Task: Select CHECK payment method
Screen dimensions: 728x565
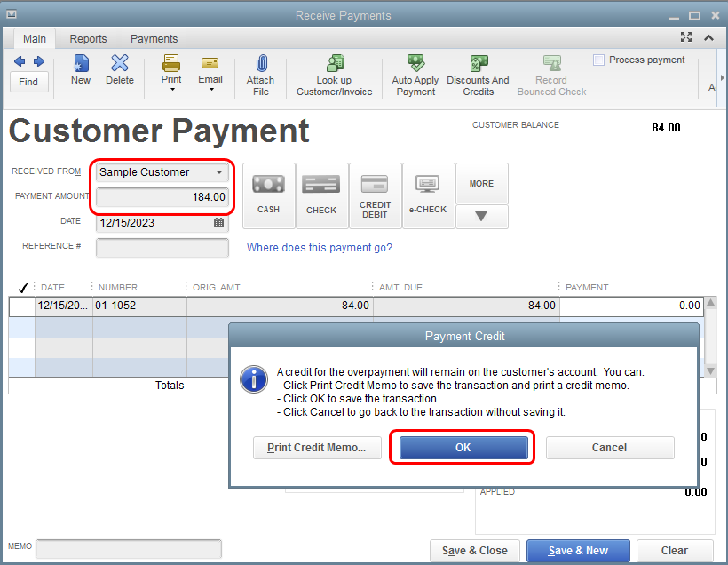Action: (x=321, y=195)
